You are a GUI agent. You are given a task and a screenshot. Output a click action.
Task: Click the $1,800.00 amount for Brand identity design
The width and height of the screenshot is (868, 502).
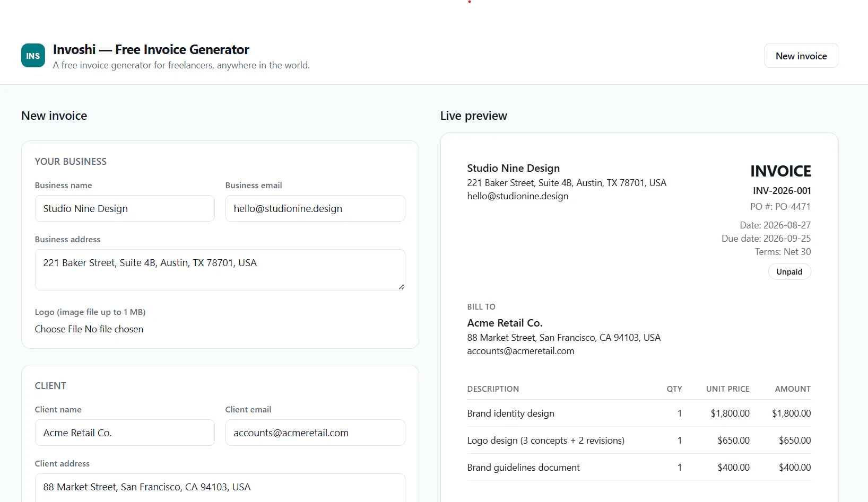click(791, 413)
